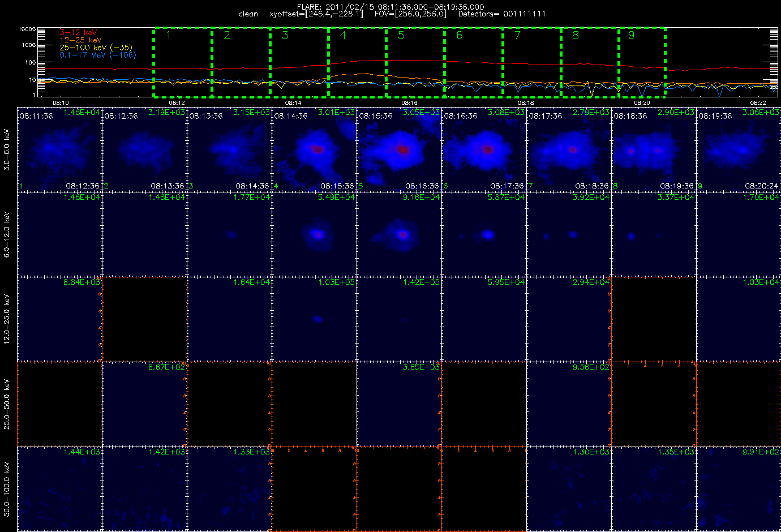This screenshot has width=781, height=532.
Task: Open the 12.0-25.0 keV image labeled 1.42E+05
Action: [x=399, y=319]
